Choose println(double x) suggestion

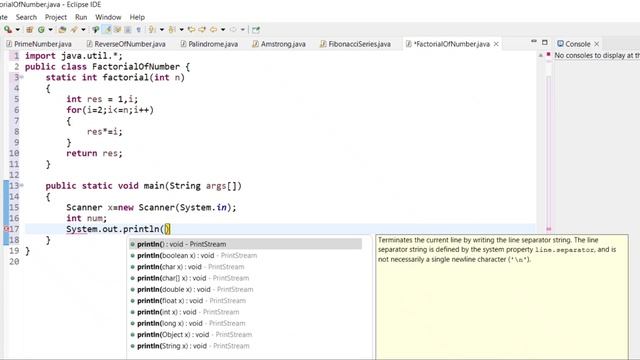point(245,289)
